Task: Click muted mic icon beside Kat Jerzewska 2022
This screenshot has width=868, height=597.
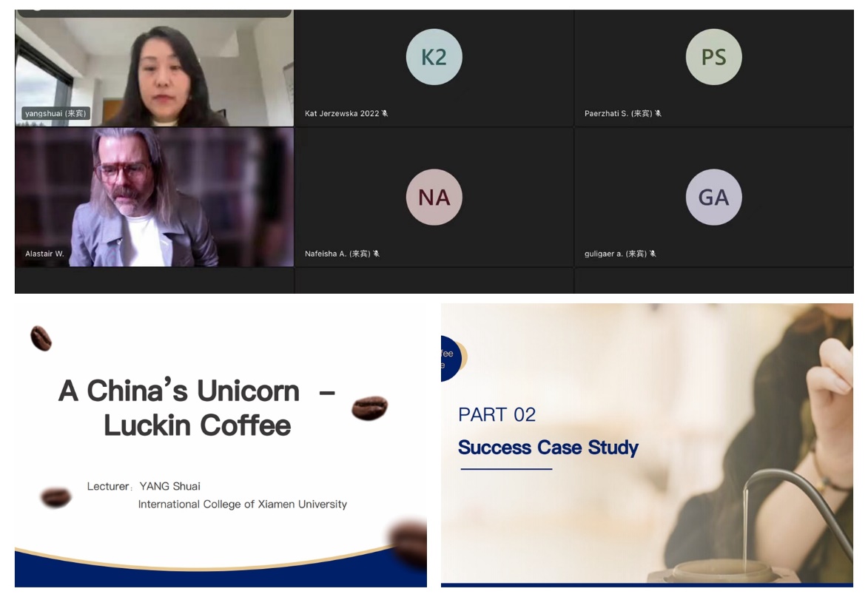Action: tap(385, 113)
